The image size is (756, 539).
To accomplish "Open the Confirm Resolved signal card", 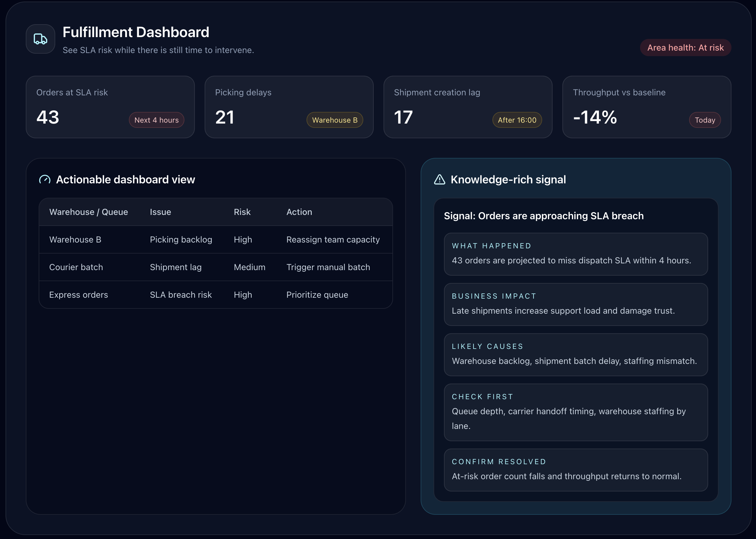I will 576,470.
